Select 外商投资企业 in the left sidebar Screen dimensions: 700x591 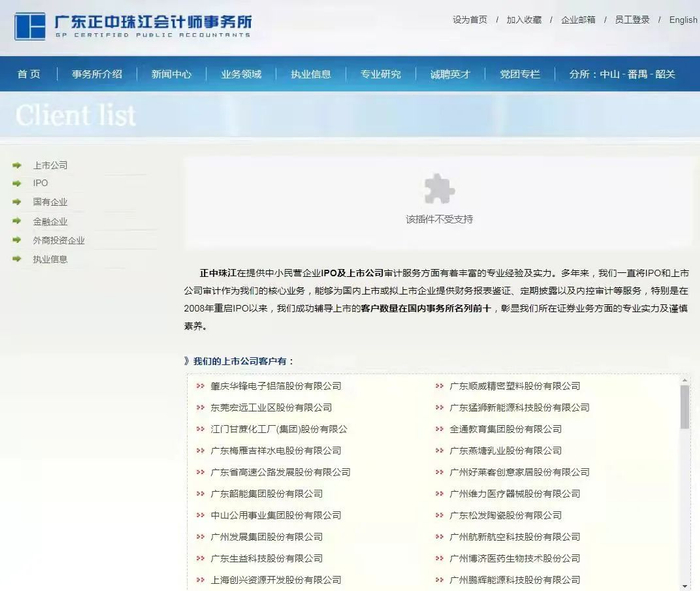[58, 240]
